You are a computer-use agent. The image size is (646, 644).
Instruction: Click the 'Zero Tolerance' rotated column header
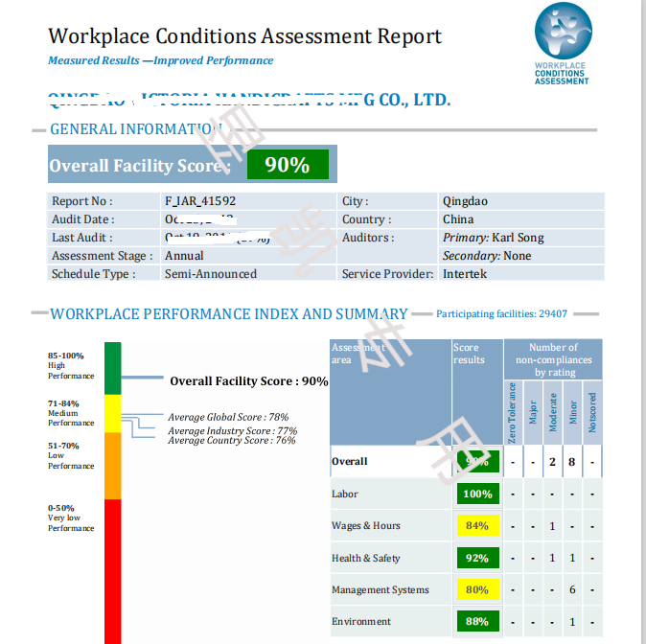pos(512,413)
